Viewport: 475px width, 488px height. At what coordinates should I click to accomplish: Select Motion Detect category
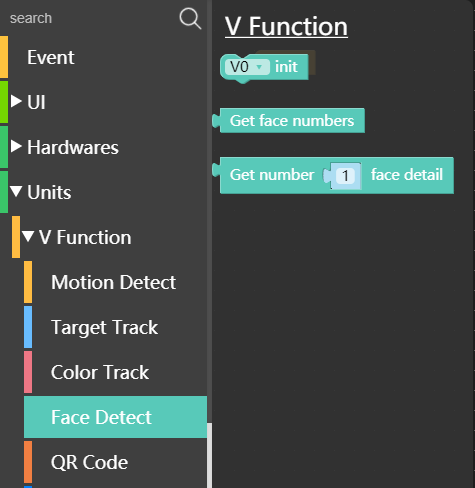point(115,282)
